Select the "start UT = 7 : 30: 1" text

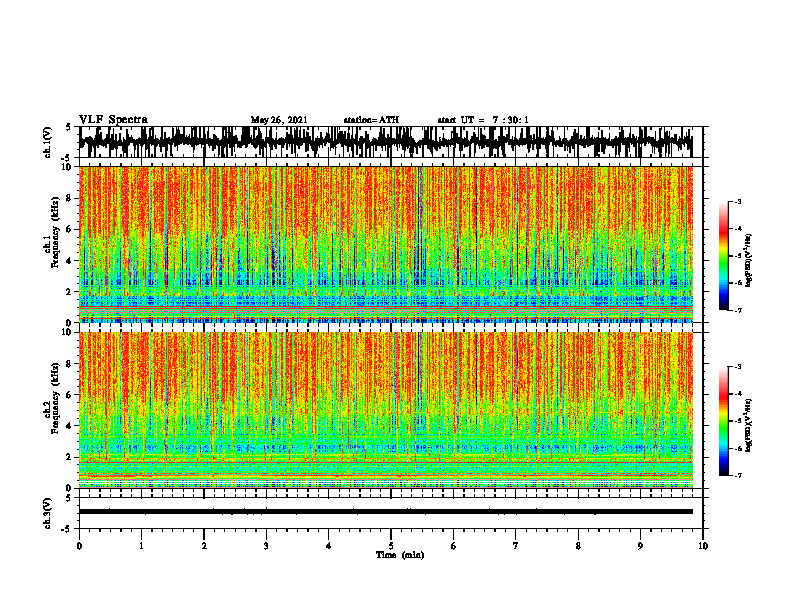(x=483, y=120)
